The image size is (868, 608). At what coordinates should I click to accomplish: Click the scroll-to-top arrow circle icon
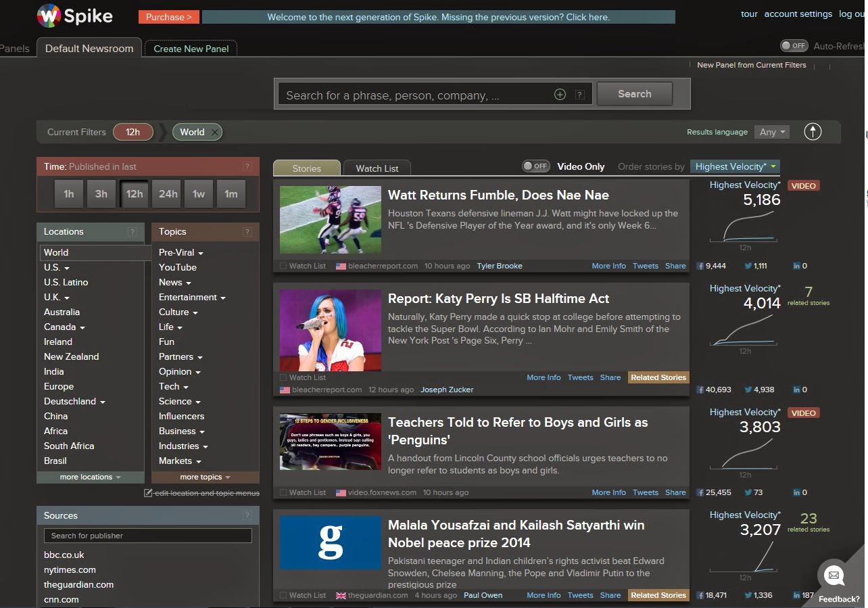click(x=813, y=132)
